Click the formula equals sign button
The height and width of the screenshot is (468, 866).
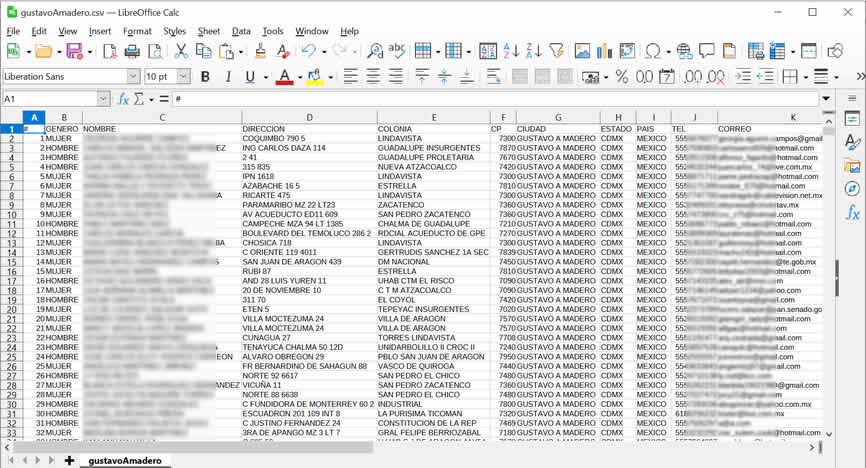coord(164,99)
